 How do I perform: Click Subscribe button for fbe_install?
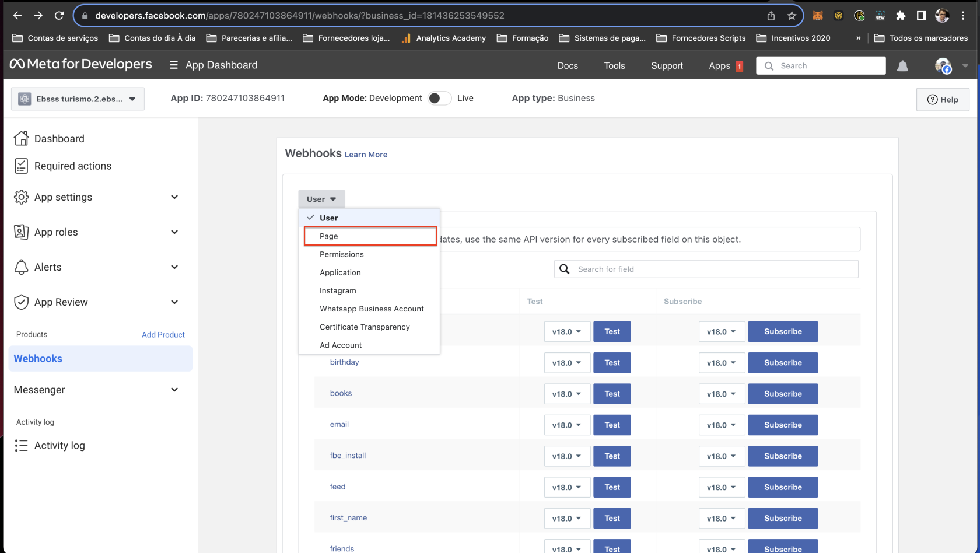(x=783, y=456)
